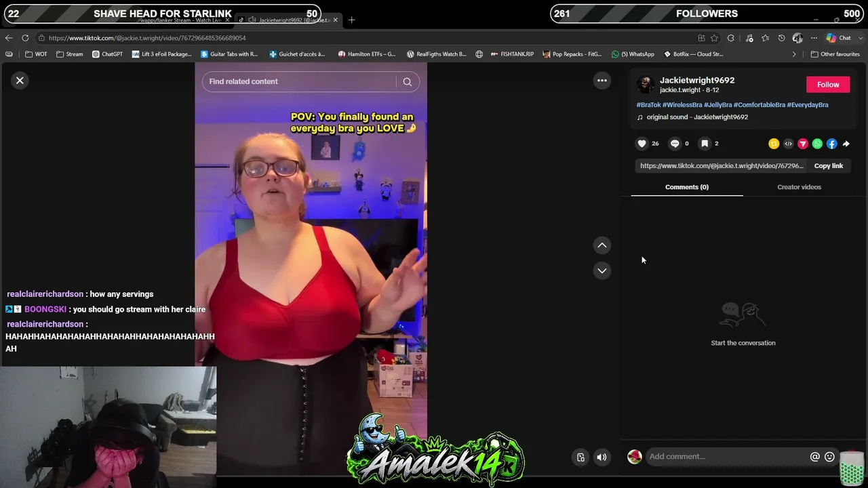
Task: Click the Copy link button
Action: 829,166
